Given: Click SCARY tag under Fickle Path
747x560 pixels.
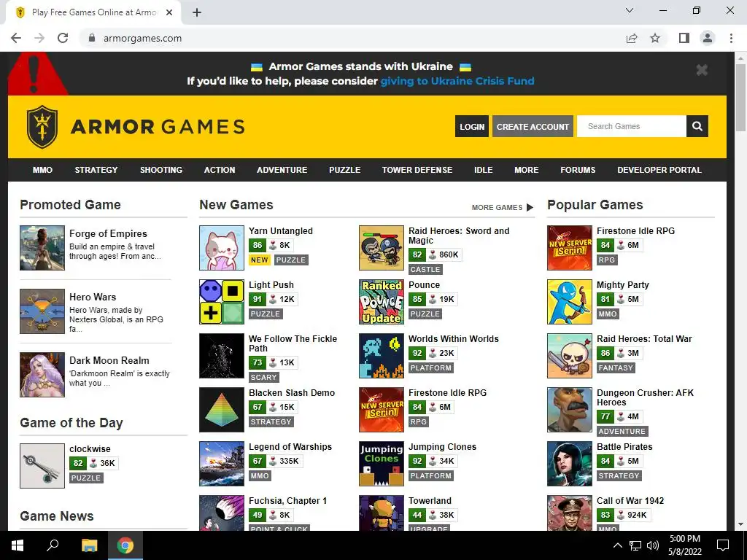Looking at the screenshot, I should coord(263,377).
